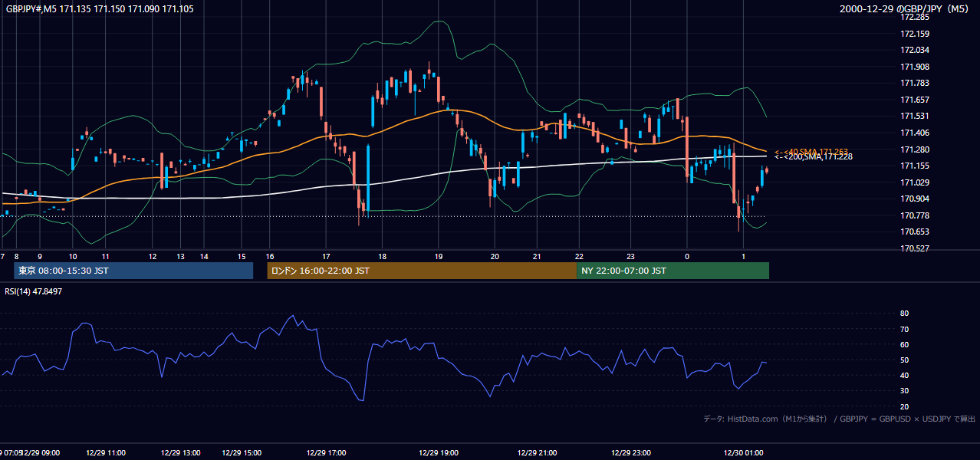This screenshot has width=980, height=460.
Task: Click price axis value 172.159
Action: pyautogui.click(x=916, y=34)
